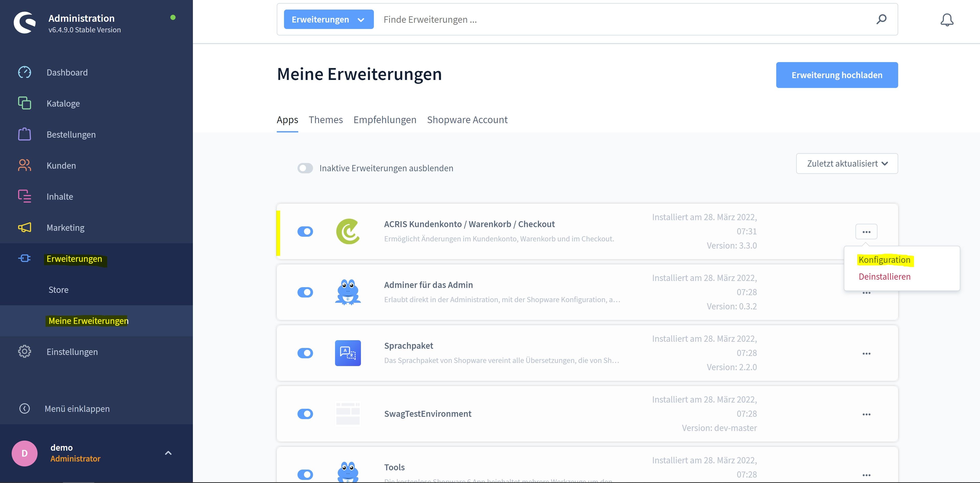Click the ACRIS Kundenkonto / Warenkorb / Checkout title
Viewport: 980px width, 483px height.
coord(469,224)
